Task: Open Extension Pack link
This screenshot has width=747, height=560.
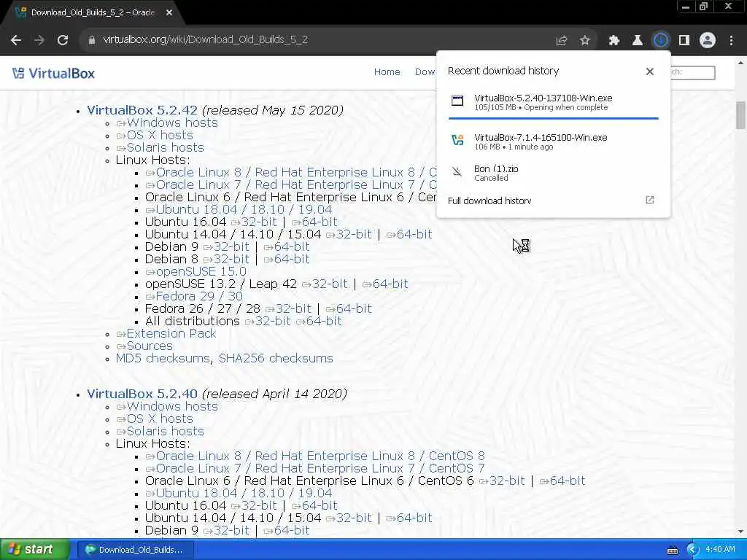Action: click(x=166, y=333)
